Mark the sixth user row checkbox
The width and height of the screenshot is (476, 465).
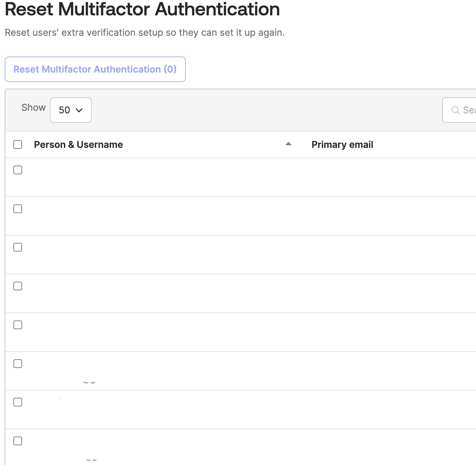(x=18, y=364)
